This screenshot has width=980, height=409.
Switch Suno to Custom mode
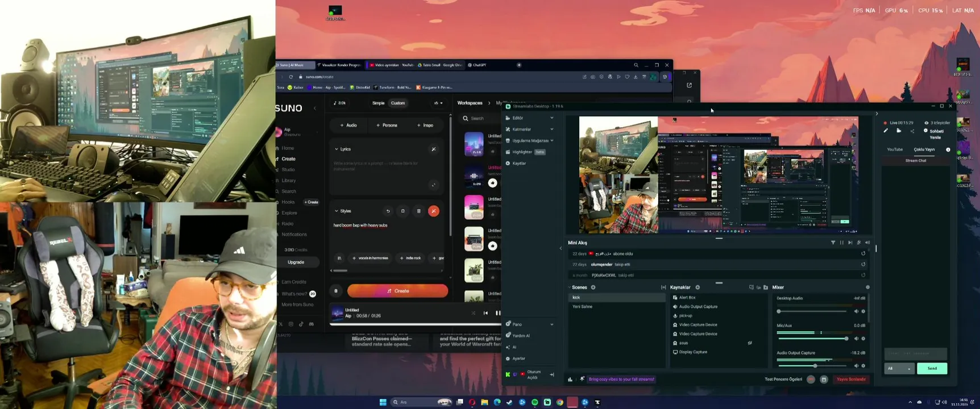pyautogui.click(x=398, y=103)
